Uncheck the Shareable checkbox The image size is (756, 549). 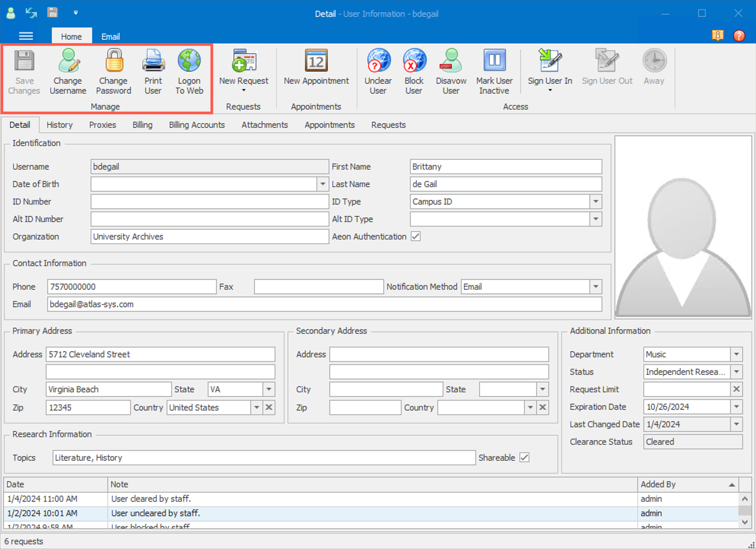524,457
